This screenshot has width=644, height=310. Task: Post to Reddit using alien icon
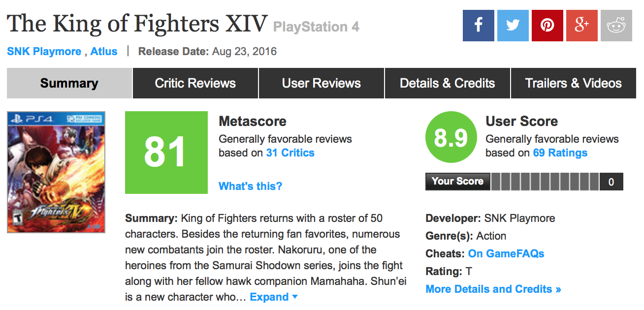pyautogui.click(x=616, y=26)
